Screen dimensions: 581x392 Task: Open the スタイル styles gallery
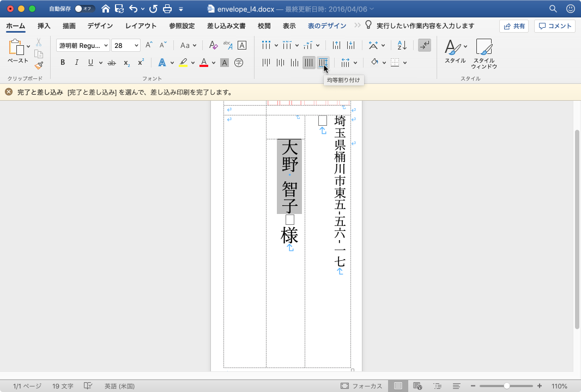click(x=456, y=51)
